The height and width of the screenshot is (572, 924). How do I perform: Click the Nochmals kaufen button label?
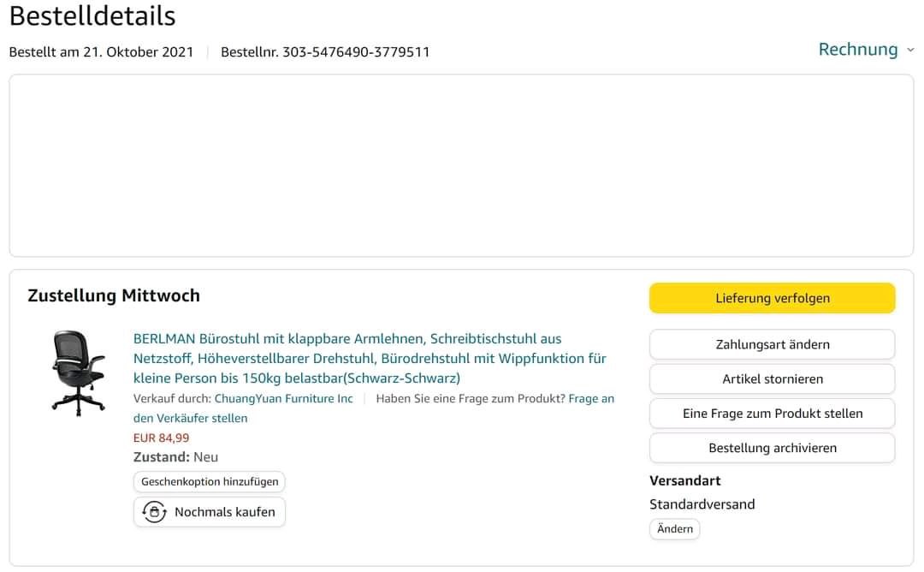(x=224, y=512)
